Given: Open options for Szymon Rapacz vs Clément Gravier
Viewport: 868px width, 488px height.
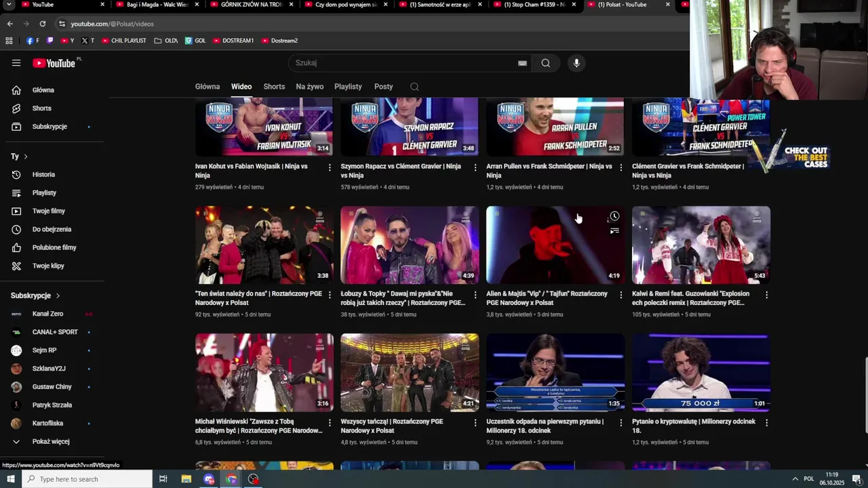Looking at the screenshot, I should 475,167.
